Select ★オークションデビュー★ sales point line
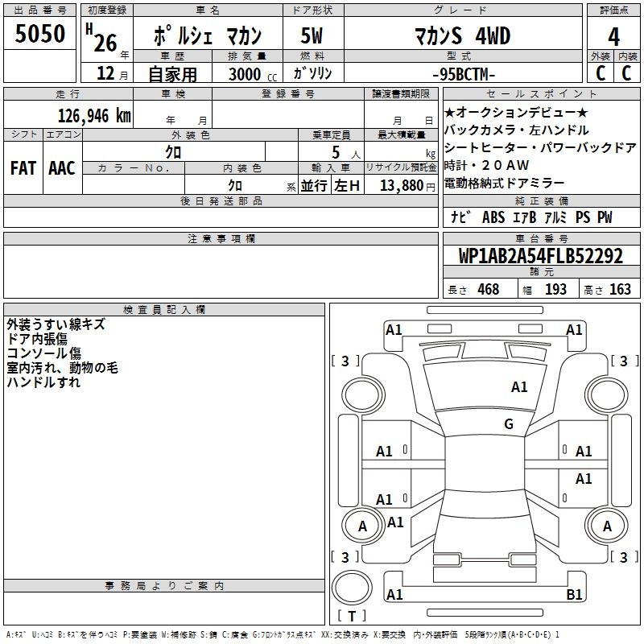The width and height of the screenshot is (644, 644). (x=516, y=112)
